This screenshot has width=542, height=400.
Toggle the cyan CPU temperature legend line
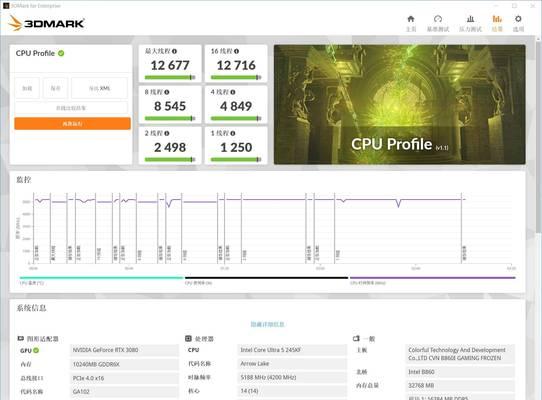(101, 279)
